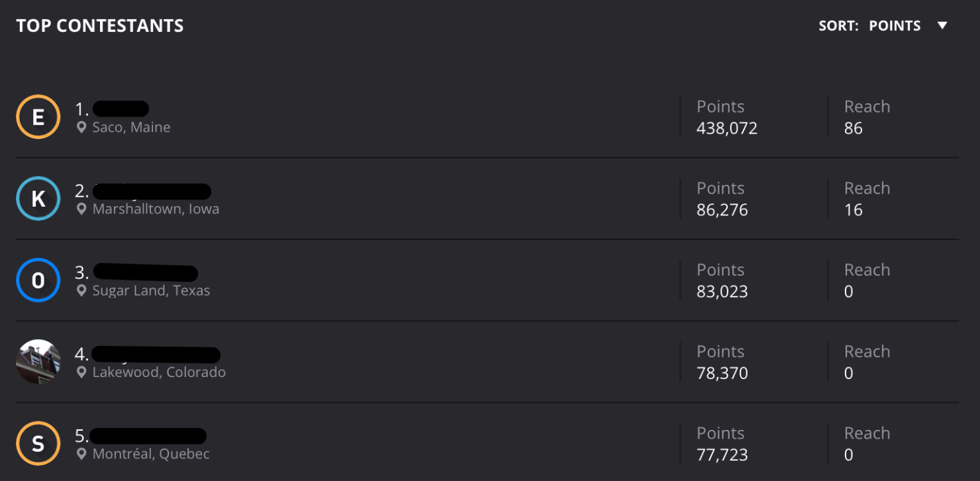Click the 438,072 points value
The width and height of the screenshot is (980, 481).
726,129
